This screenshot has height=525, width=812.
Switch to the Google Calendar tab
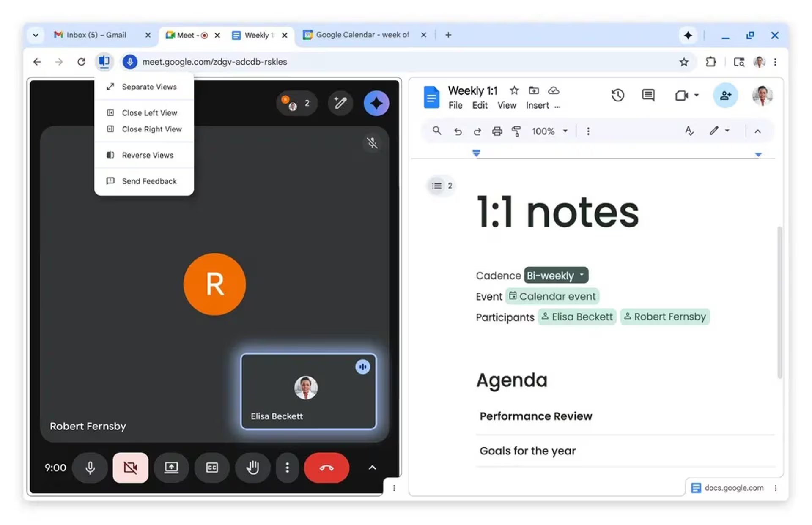[x=362, y=35]
